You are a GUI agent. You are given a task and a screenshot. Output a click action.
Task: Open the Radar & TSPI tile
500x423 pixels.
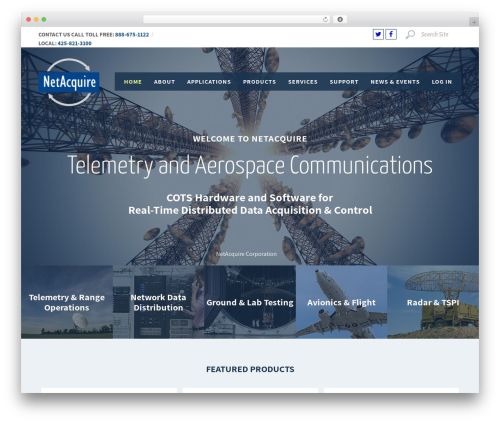[433, 302]
